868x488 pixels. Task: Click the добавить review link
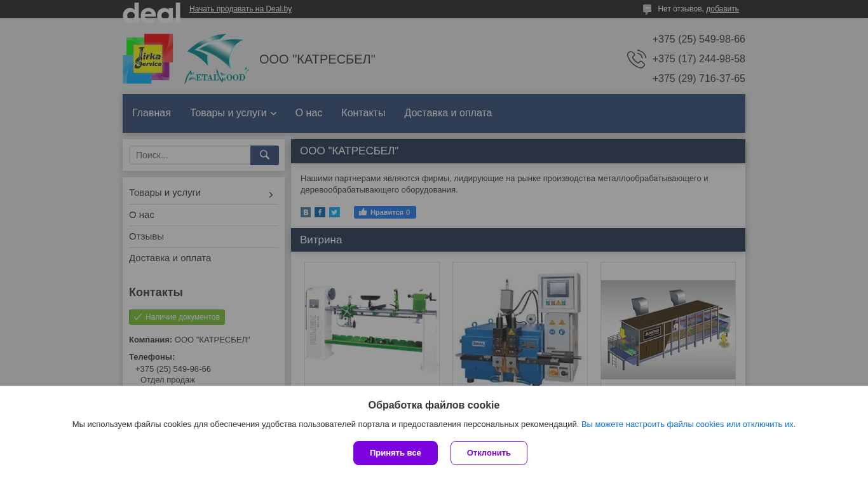pos(722,9)
